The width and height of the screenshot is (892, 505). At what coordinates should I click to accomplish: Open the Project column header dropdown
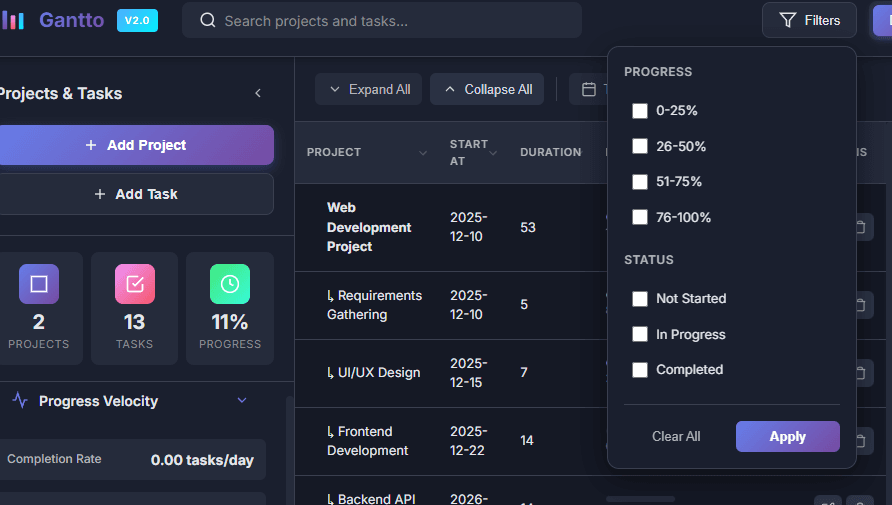click(x=423, y=153)
